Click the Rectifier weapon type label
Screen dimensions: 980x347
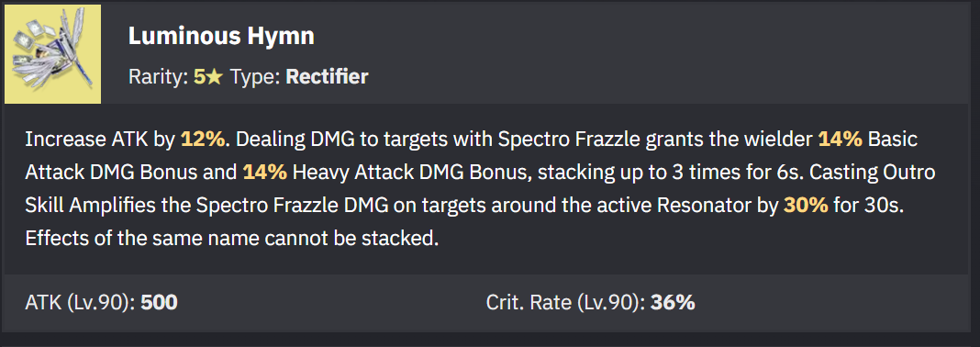click(327, 77)
